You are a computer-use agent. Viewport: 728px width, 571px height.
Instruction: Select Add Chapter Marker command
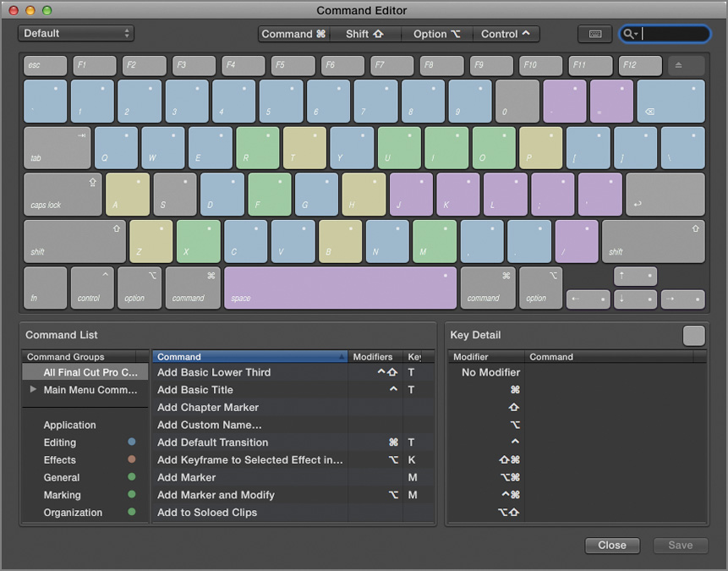tap(293, 408)
